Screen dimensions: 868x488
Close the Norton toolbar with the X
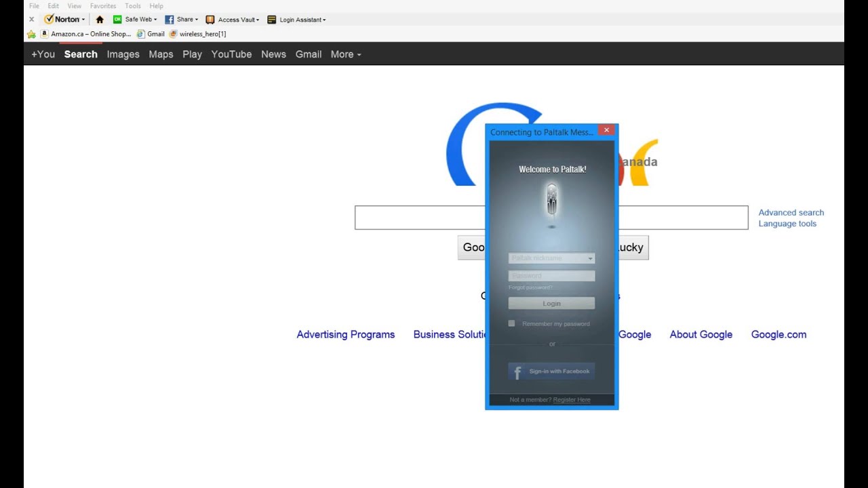tap(31, 20)
